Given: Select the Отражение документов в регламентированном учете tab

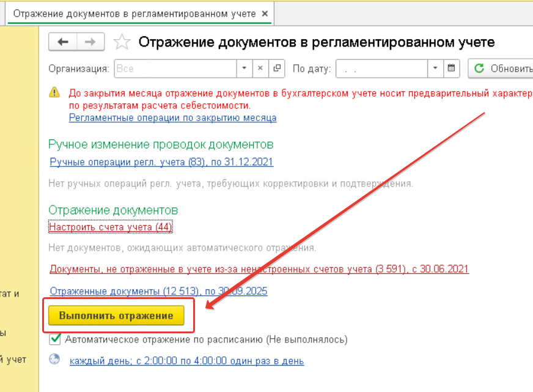Looking at the screenshot, I should click(x=133, y=13).
